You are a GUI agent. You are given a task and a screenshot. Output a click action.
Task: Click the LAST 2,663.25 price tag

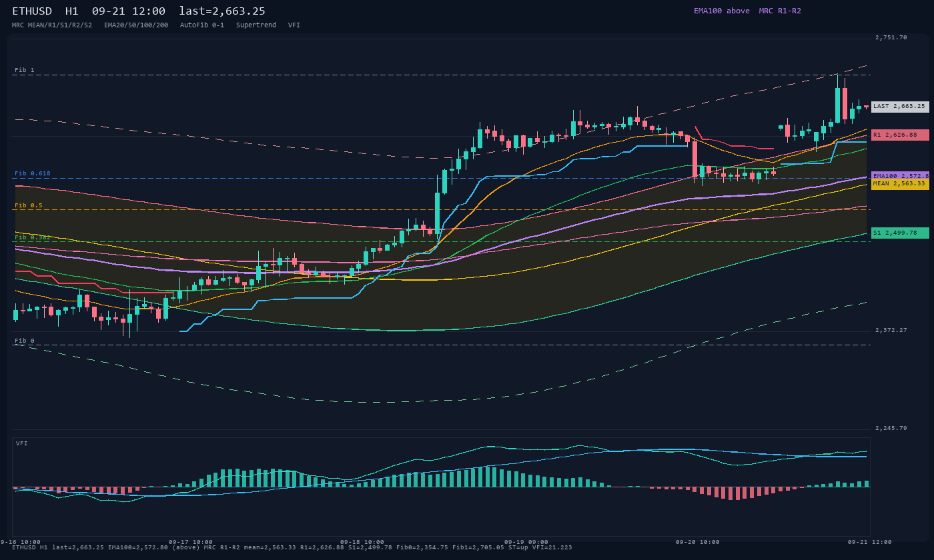[x=900, y=107]
